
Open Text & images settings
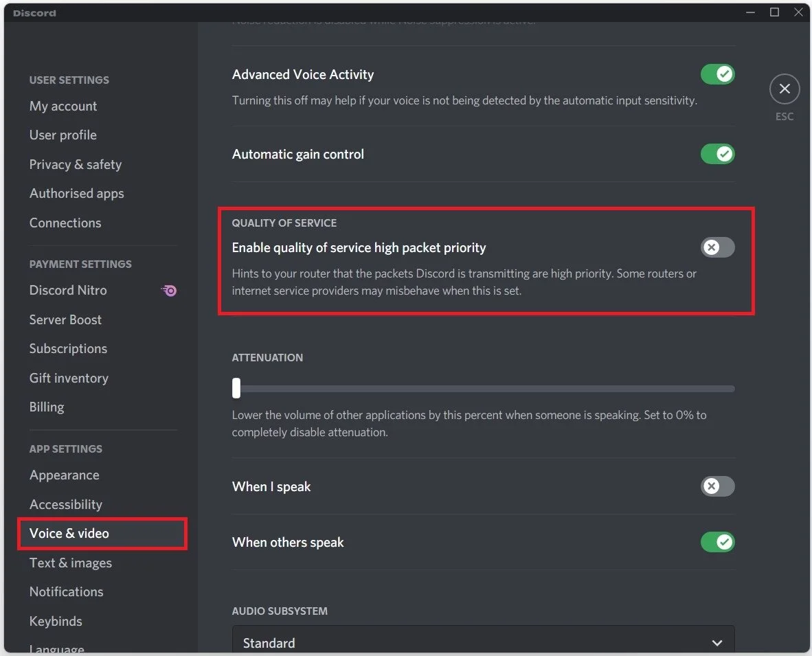click(71, 563)
